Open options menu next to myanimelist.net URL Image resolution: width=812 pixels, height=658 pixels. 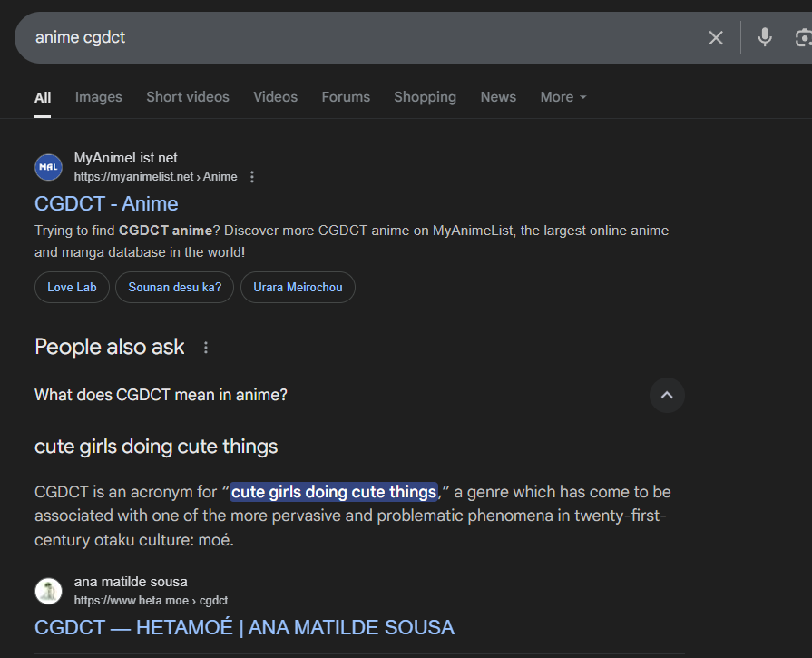tap(252, 177)
